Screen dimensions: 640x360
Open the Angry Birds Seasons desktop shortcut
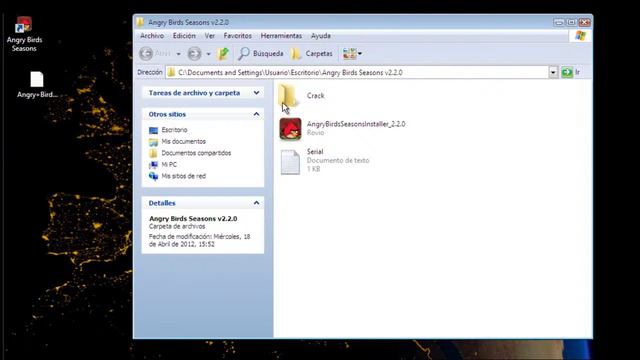tap(24, 34)
